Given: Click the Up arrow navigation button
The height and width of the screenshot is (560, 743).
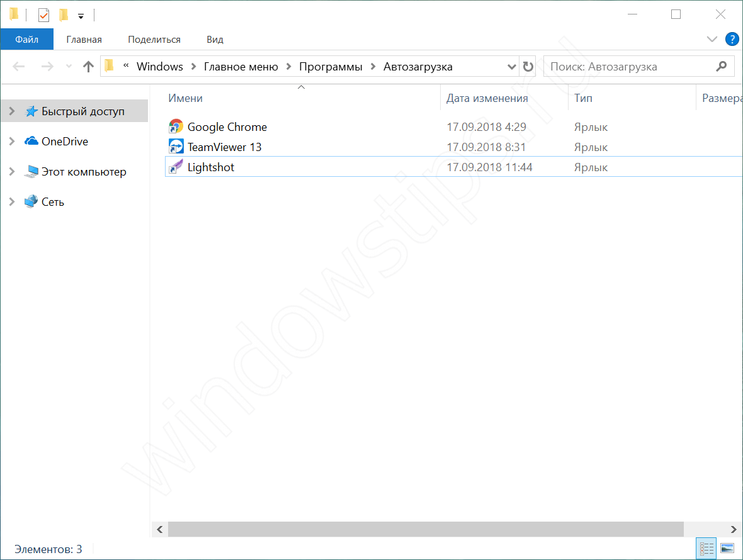Looking at the screenshot, I should click(x=88, y=67).
